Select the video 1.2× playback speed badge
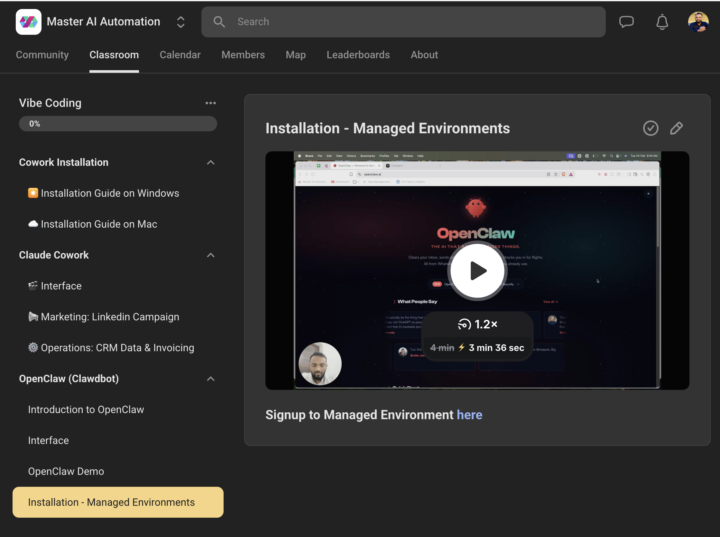The height and width of the screenshot is (537, 720). 477,324
